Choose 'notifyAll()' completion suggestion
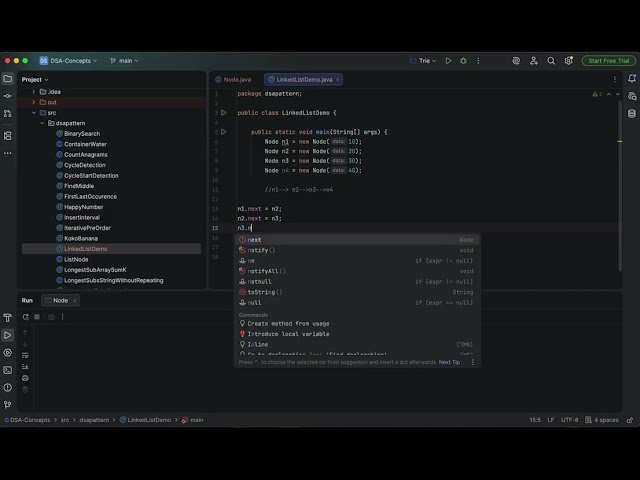The image size is (640, 480). 357,271
